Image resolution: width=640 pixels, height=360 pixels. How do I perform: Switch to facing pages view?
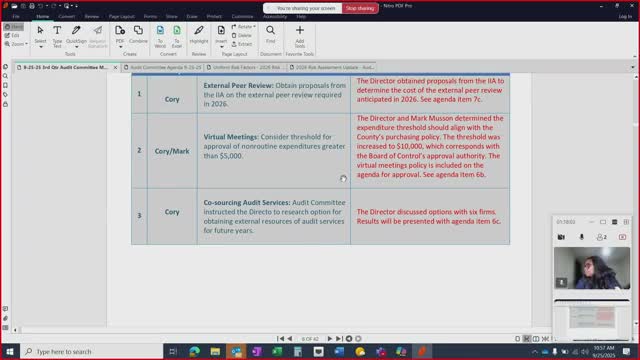click(x=536, y=339)
